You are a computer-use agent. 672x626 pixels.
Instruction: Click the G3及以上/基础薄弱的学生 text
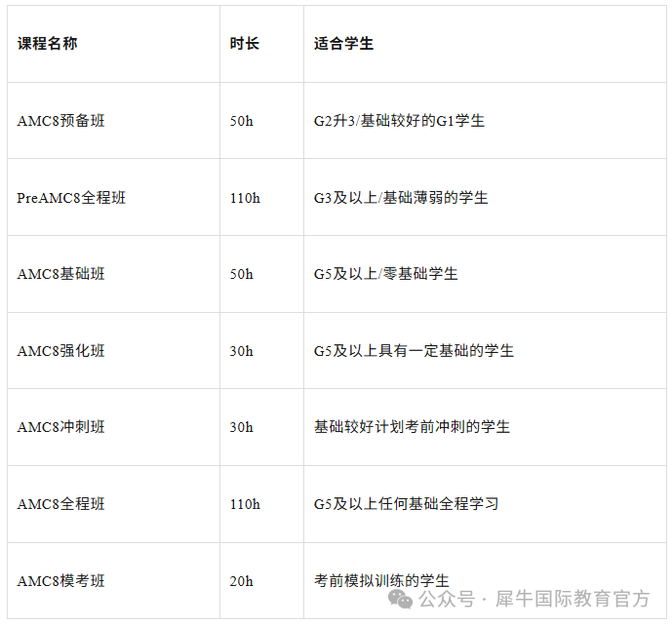click(401, 198)
